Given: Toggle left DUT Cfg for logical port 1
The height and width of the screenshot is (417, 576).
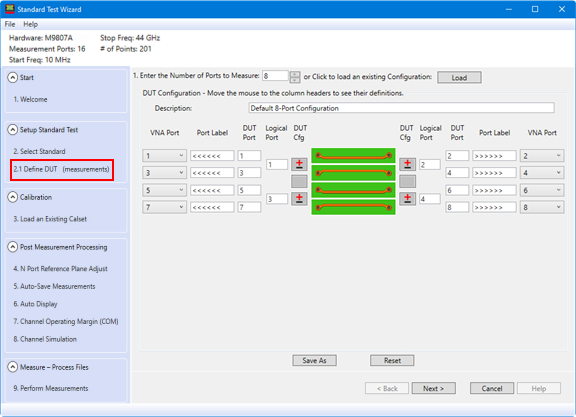Looking at the screenshot, I should tap(299, 164).
